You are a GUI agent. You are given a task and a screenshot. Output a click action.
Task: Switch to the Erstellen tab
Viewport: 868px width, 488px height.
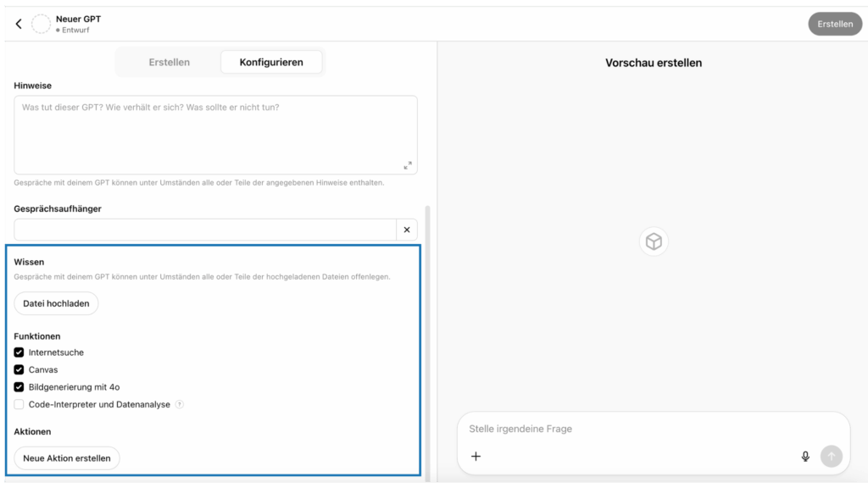coord(170,62)
